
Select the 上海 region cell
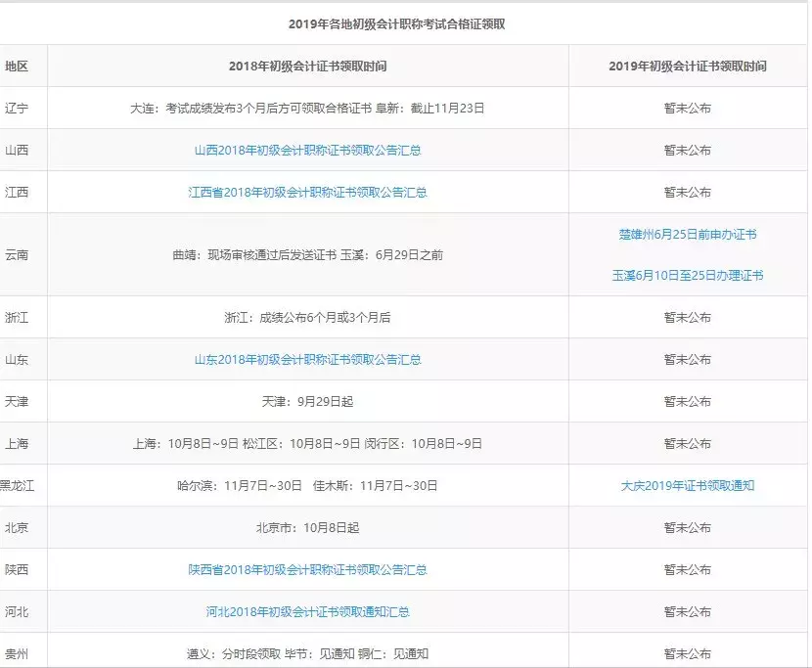click(17, 442)
